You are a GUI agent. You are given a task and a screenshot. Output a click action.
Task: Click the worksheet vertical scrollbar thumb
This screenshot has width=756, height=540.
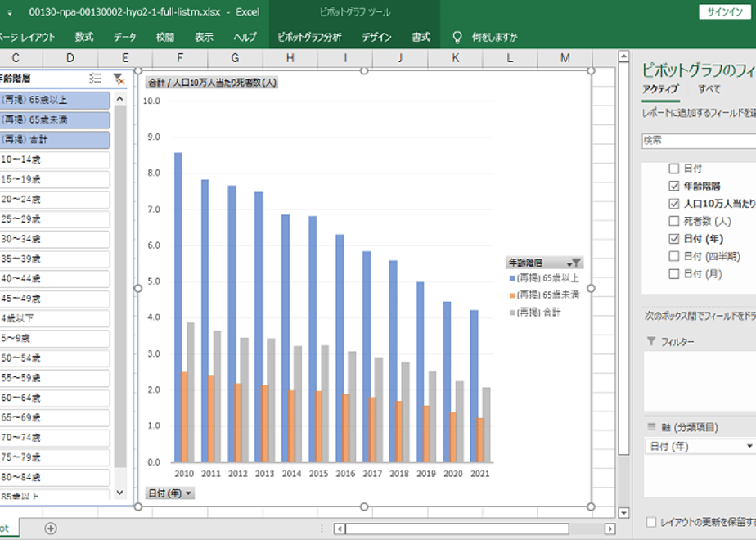click(623, 259)
